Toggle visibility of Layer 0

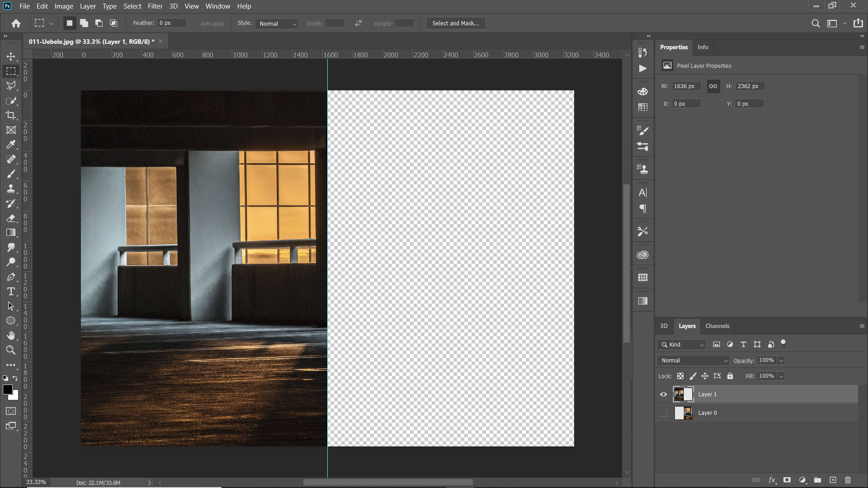coord(663,413)
